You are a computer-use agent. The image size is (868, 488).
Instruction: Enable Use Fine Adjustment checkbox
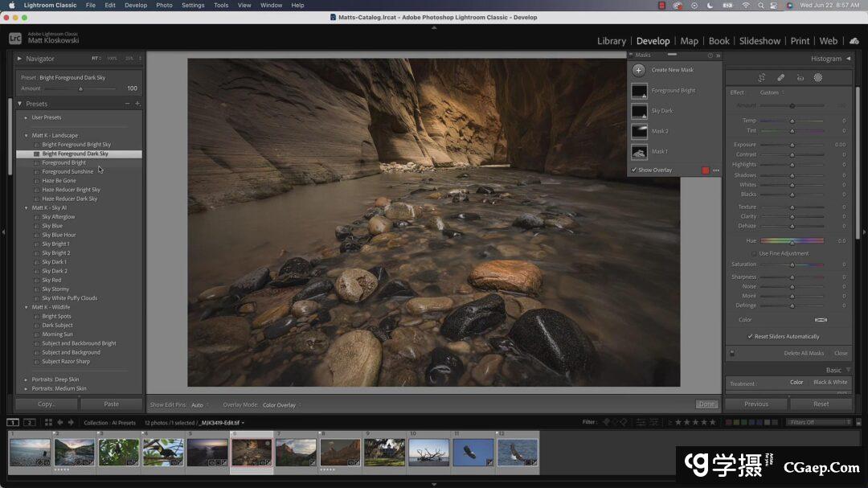point(754,253)
